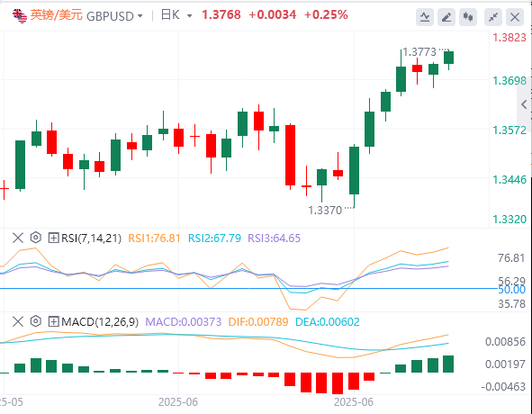The image size is (532, 414).
Task: Click the RSI(7,14,21) indicator label
Action: tap(91, 238)
